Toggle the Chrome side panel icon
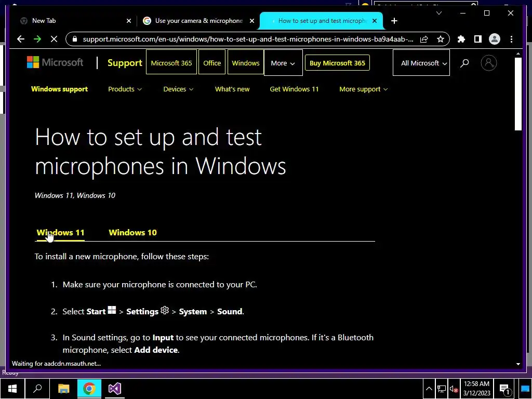Screen dimensions: 532x399 (x=478, y=39)
